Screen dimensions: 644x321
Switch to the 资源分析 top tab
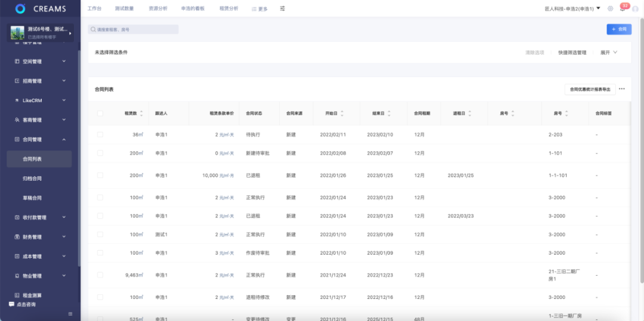pos(158,8)
